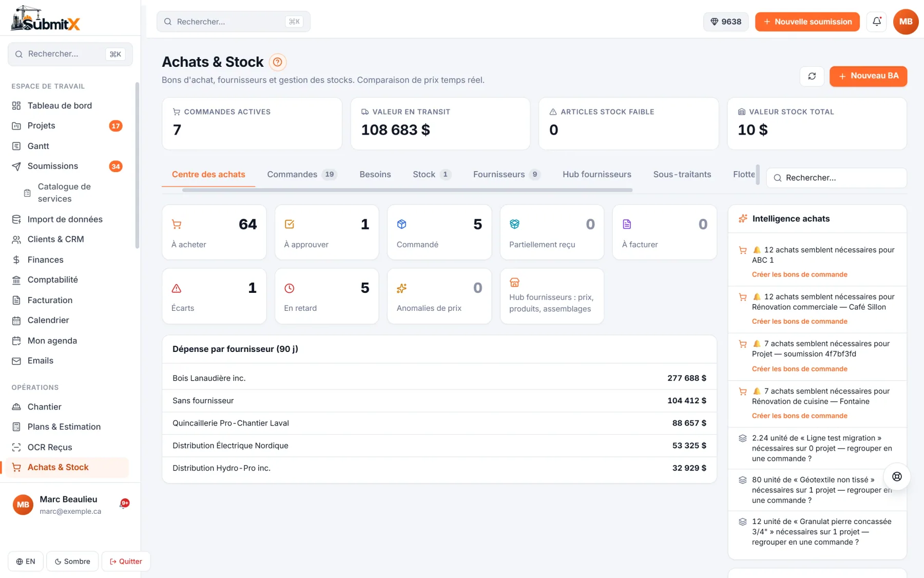Open Hub fournisseurs prix, produits card
Viewport: 924px width, 578px height.
(x=552, y=296)
